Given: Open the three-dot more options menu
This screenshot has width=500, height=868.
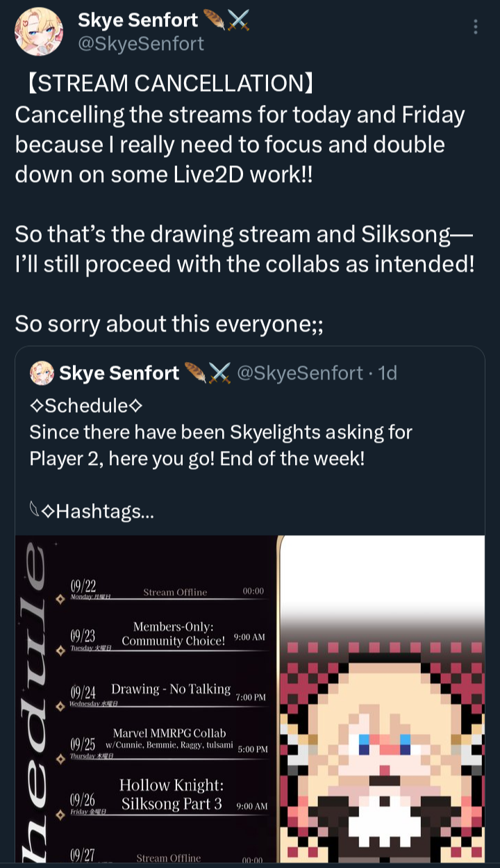Looking at the screenshot, I should click(476, 27).
